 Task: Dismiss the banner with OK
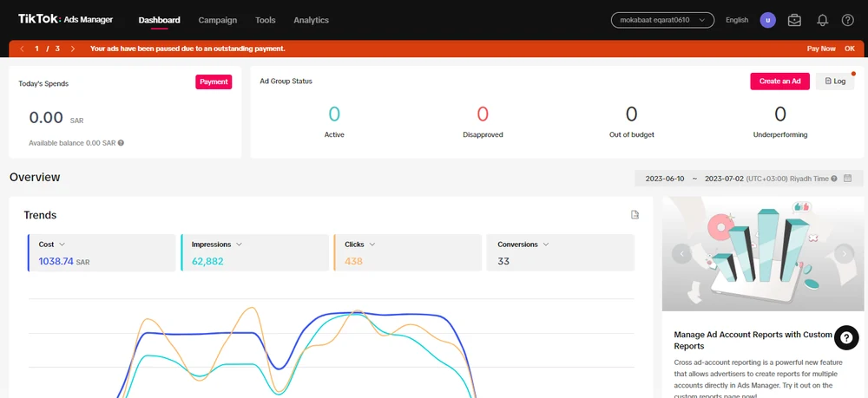850,49
